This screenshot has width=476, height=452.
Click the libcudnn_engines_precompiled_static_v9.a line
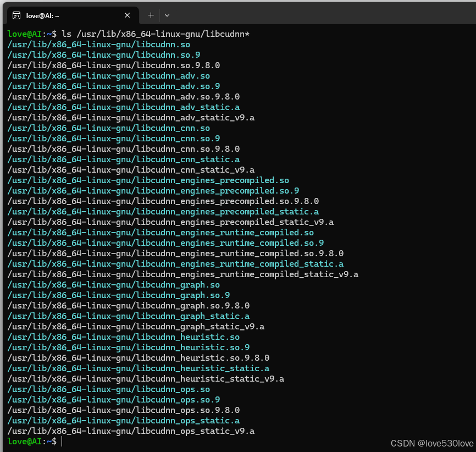pos(170,222)
